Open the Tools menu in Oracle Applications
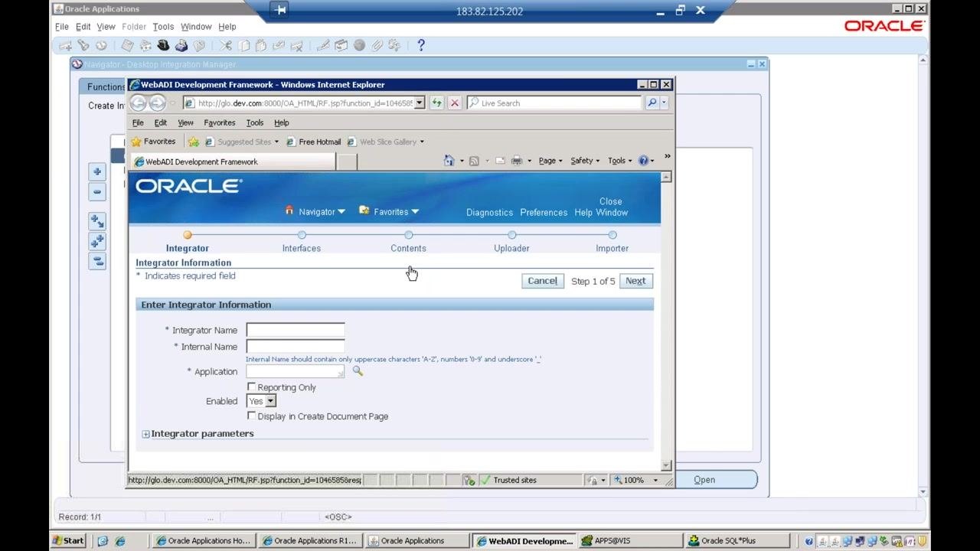Image resolution: width=980 pixels, height=551 pixels. click(x=163, y=27)
